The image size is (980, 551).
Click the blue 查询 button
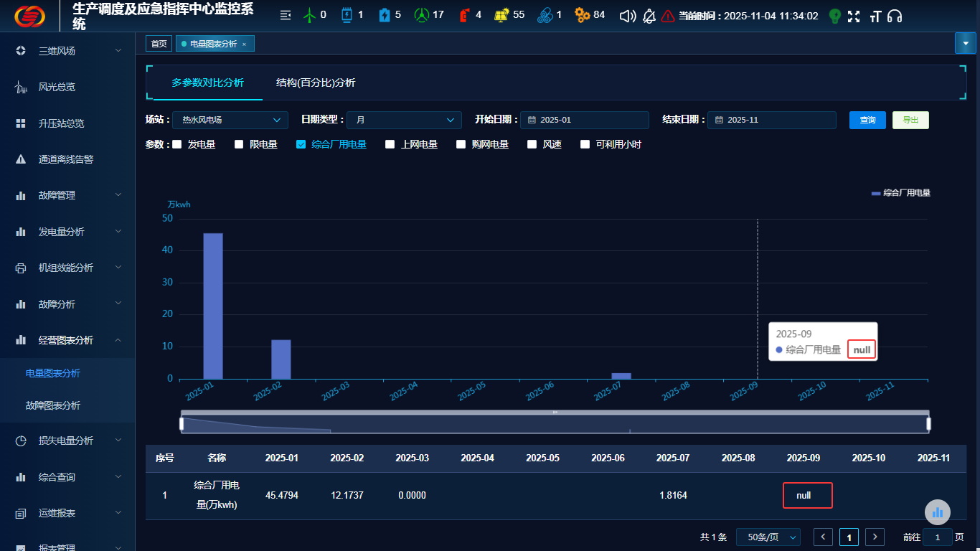[867, 120]
